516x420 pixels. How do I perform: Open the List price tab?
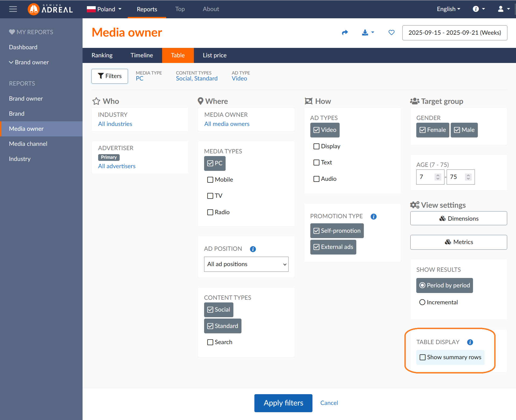pos(215,55)
